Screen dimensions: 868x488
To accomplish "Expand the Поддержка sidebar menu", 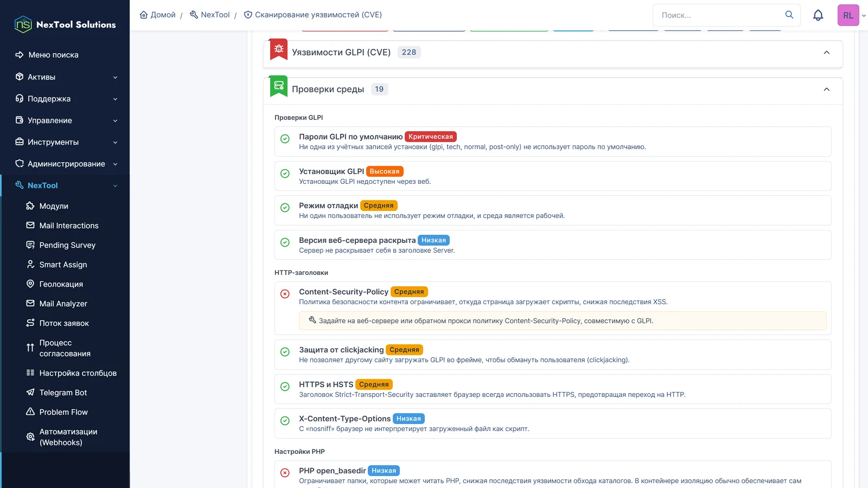I will point(66,99).
